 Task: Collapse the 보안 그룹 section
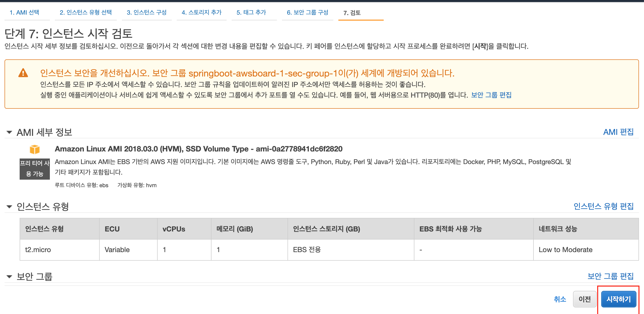click(x=9, y=277)
